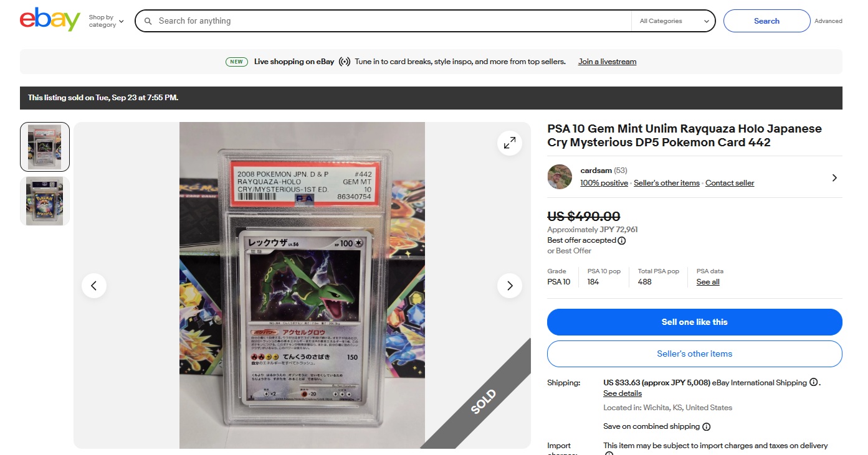
Task: Focus the Search for anything field
Action: click(393, 21)
